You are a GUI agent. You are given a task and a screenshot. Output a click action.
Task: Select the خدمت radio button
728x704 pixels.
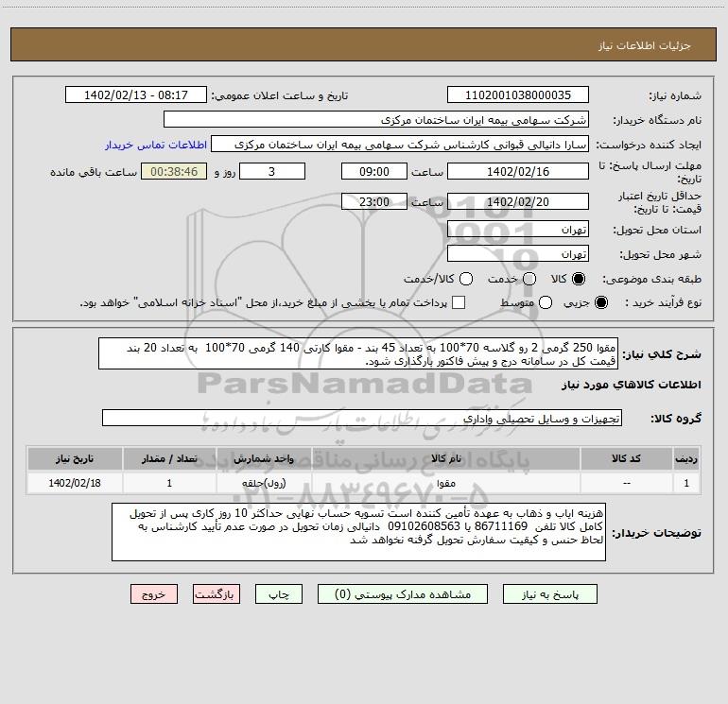pos(529,279)
